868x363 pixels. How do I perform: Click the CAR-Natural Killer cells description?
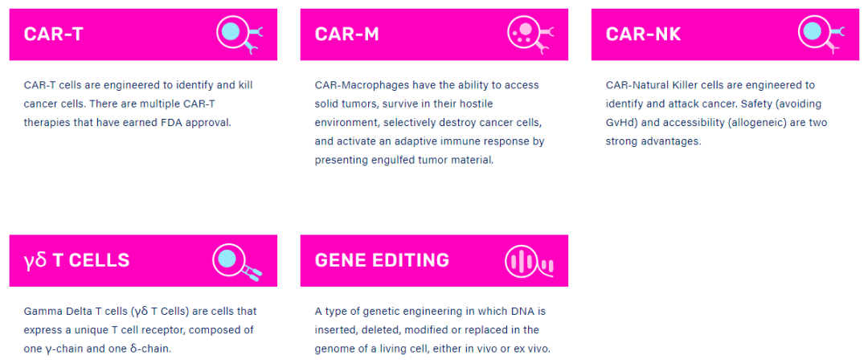coord(716,113)
